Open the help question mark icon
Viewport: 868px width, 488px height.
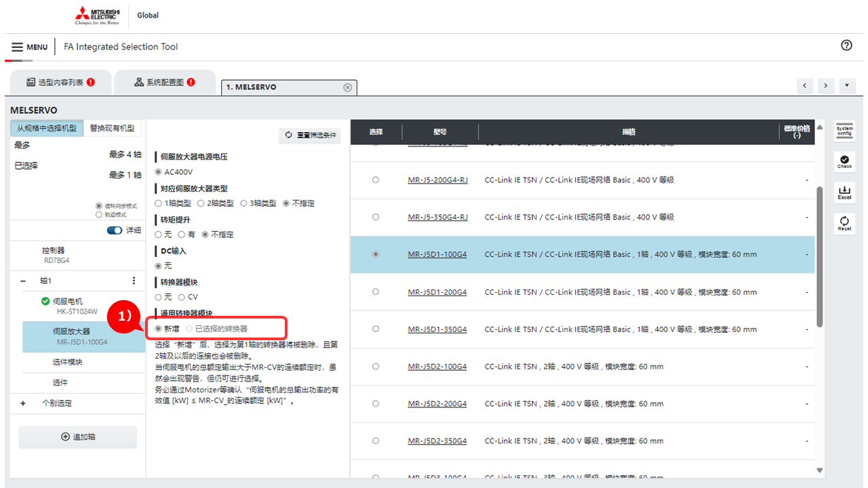point(846,45)
